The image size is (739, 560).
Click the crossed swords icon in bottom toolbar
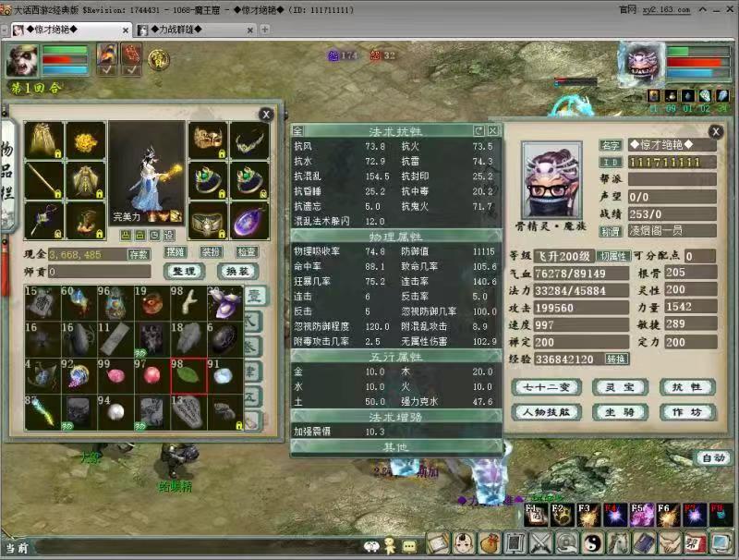541,543
